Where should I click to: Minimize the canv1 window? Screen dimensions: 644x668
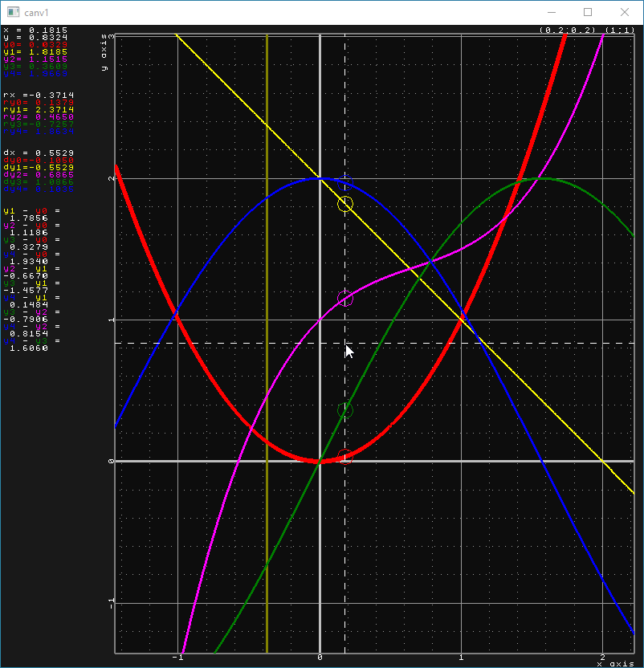coord(551,13)
